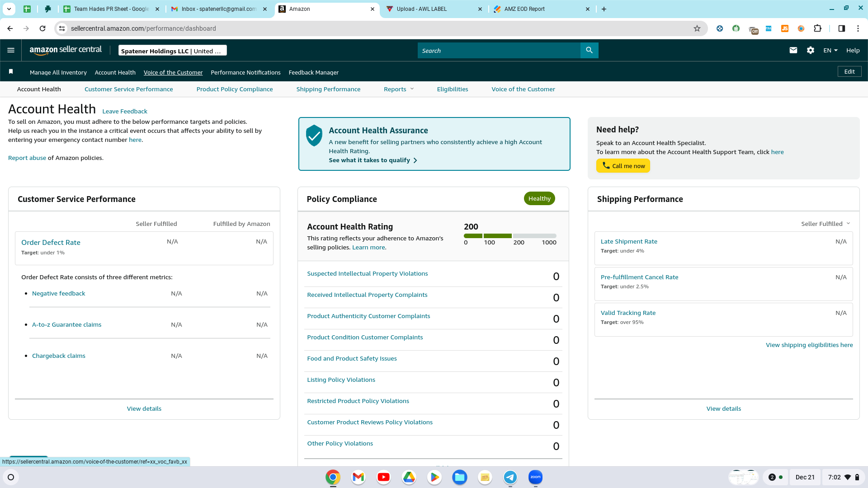Switch to the Upload - AWL LABEL tab
Image resolution: width=868 pixels, height=488 pixels.
tap(434, 9)
